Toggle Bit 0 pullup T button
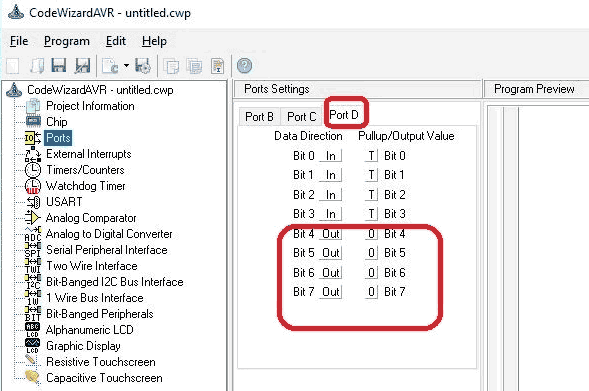Screen dimensions: 589x391 coord(371,155)
